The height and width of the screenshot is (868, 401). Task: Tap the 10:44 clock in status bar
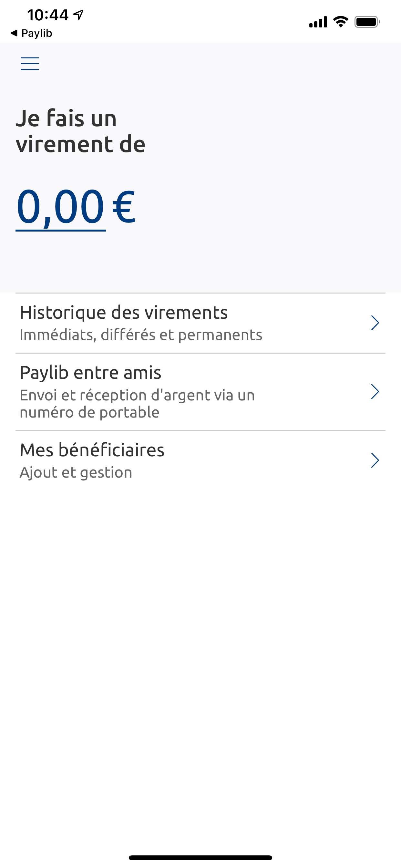pyautogui.click(x=48, y=15)
